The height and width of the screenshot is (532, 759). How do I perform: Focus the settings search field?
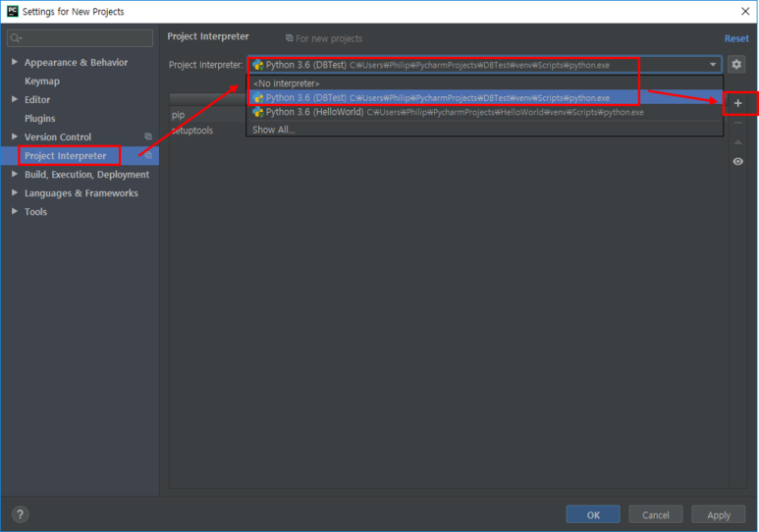click(80, 38)
